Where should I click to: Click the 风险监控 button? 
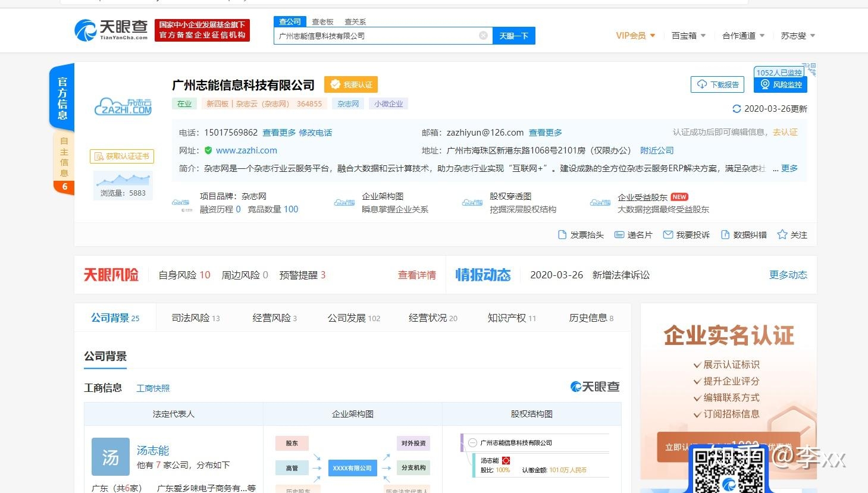point(781,84)
